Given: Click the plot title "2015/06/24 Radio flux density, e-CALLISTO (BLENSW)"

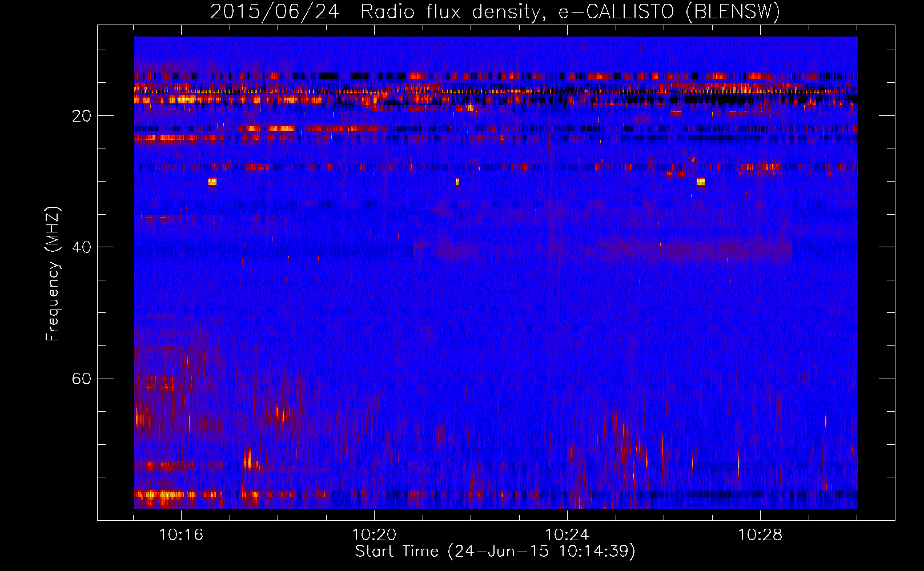Looking at the screenshot, I should tap(495, 11).
